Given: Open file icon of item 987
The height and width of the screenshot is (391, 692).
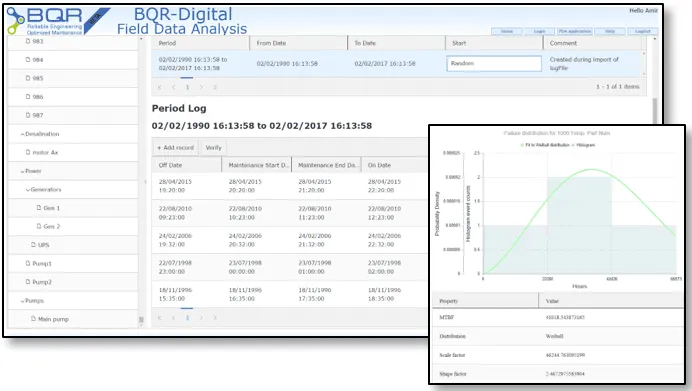Looking at the screenshot, I should [28, 115].
